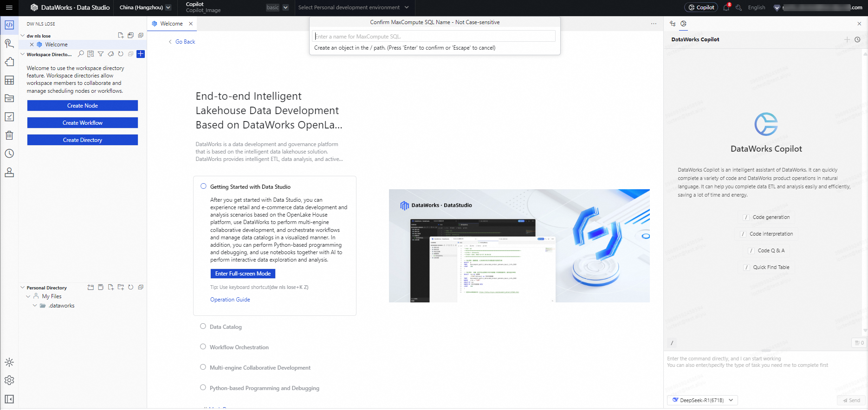Select the Getting Started with Data Studio radio

pos(203,186)
